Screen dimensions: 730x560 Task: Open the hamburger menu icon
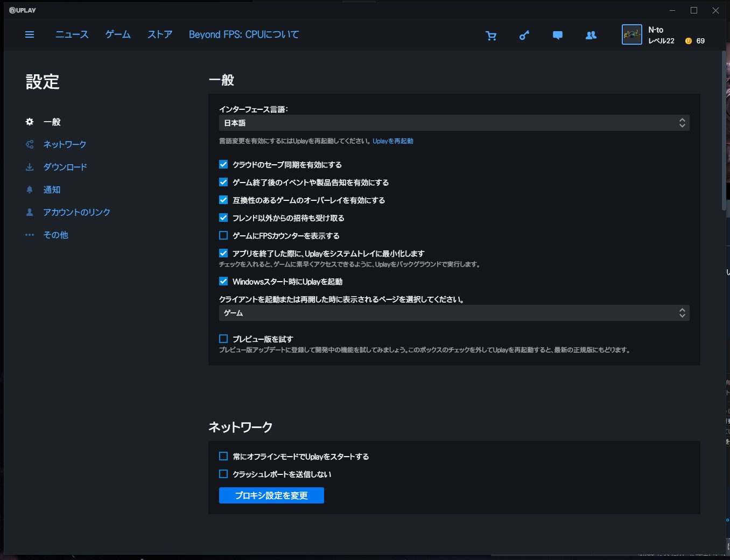pyautogui.click(x=30, y=34)
